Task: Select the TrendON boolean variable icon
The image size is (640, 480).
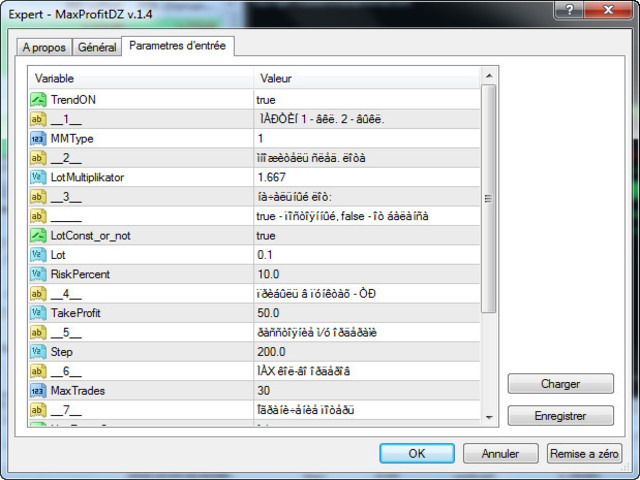Action: pyautogui.click(x=38, y=100)
